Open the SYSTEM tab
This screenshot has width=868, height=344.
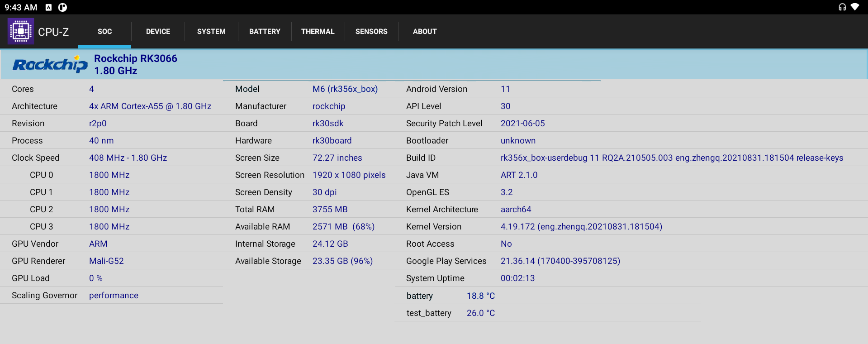pyautogui.click(x=211, y=32)
